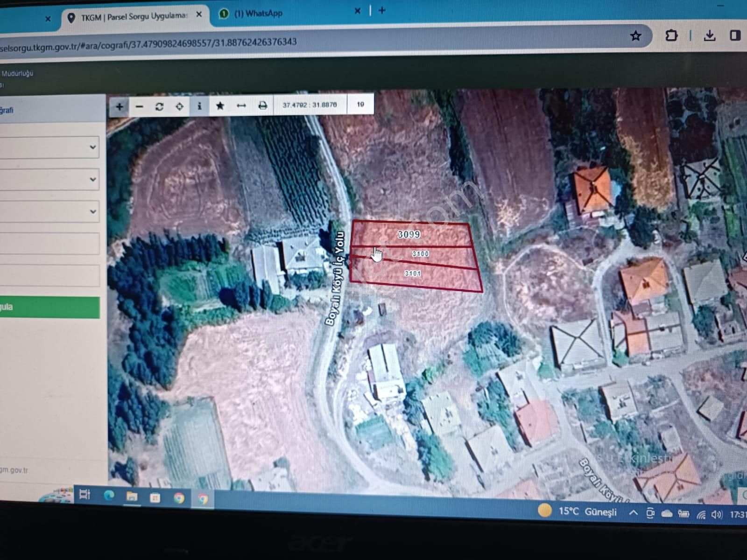Zoom in with the map plus tool
The height and width of the screenshot is (560, 747).
pos(120,107)
